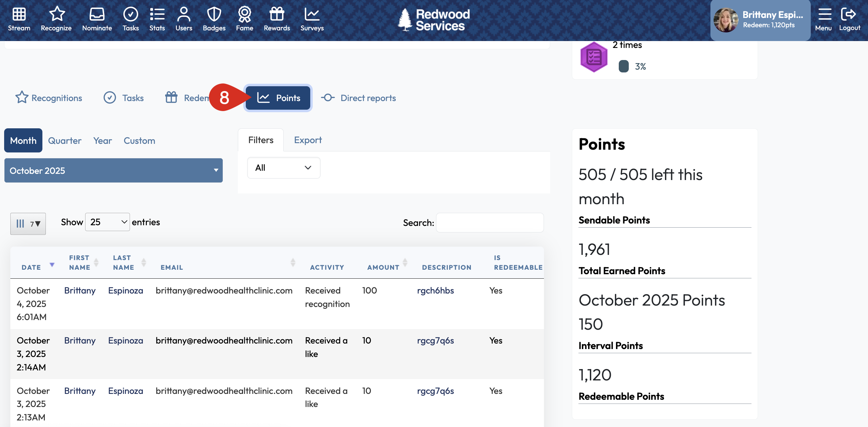This screenshot has width=868, height=427.
Task: Switch to the Export tab
Action: click(x=307, y=140)
